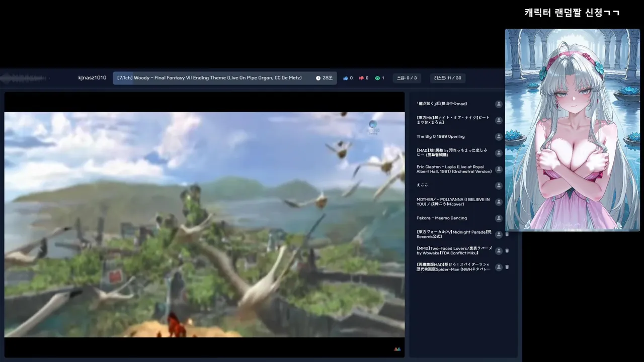The height and width of the screenshot is (362, 644).
Task: Click the video player showing birds over ruins
Action: pos(204,224)
